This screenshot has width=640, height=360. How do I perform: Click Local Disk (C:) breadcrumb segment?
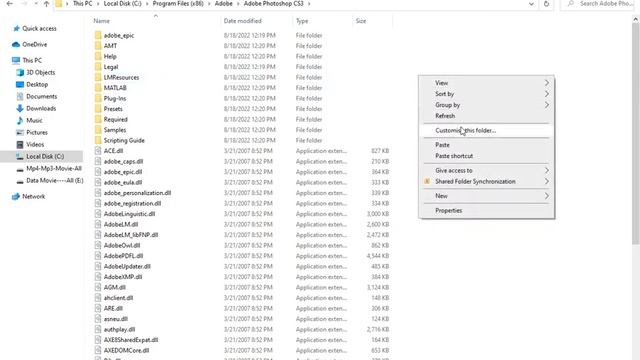(x=122, y=4)
